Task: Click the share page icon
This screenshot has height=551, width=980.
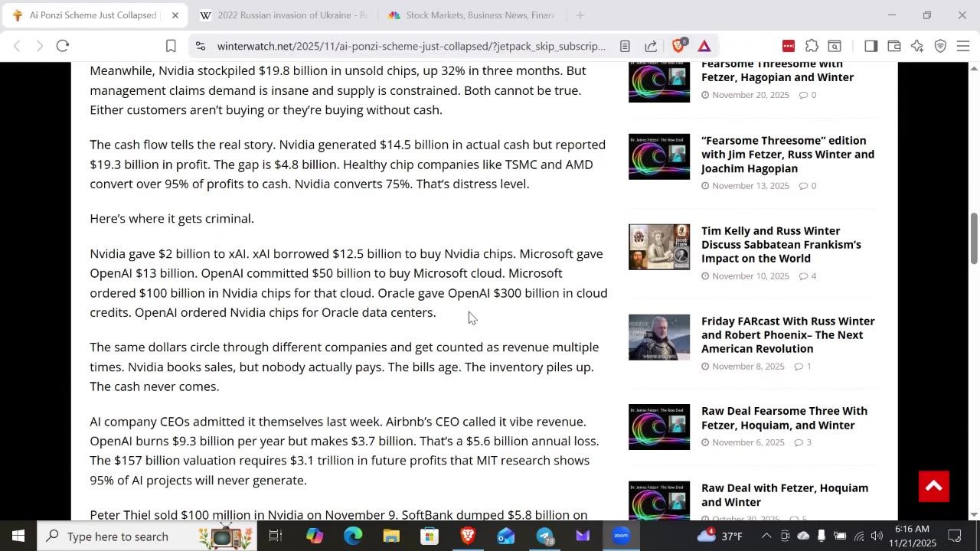Action: [651, 46]
